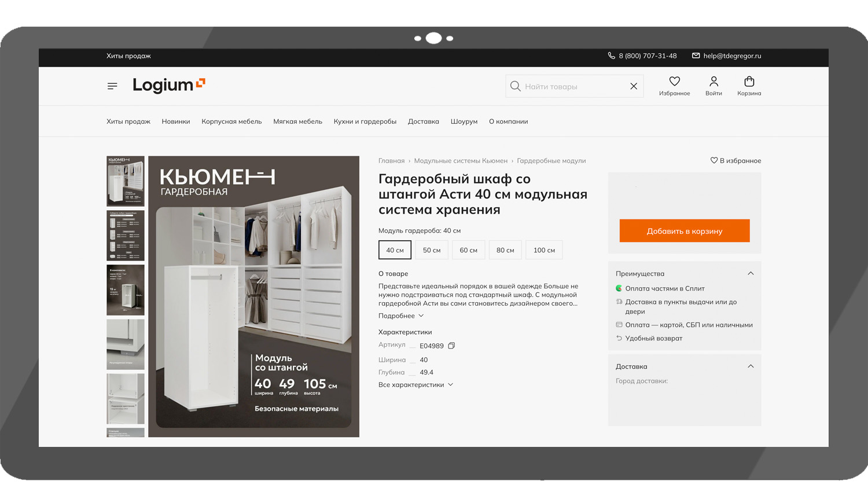Copy article number E04989 with copy icon
Viewport: 868px width, 488px height.
coord(451,346)
